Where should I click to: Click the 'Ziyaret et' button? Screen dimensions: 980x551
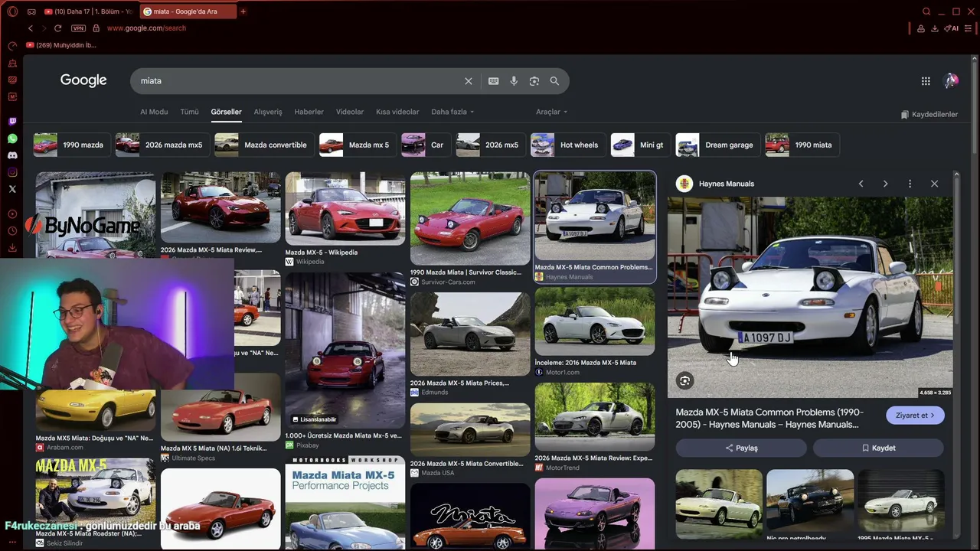[x=915, y=416]
